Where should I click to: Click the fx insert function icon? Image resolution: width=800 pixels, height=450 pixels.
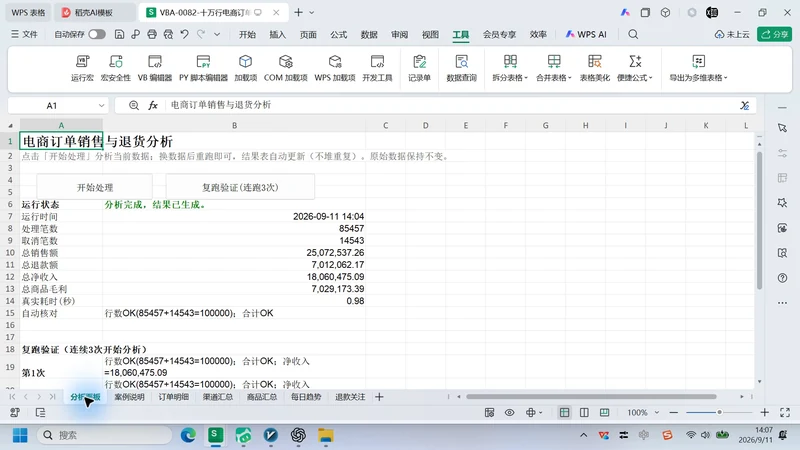pyautogui.click(x=153, y=106)
